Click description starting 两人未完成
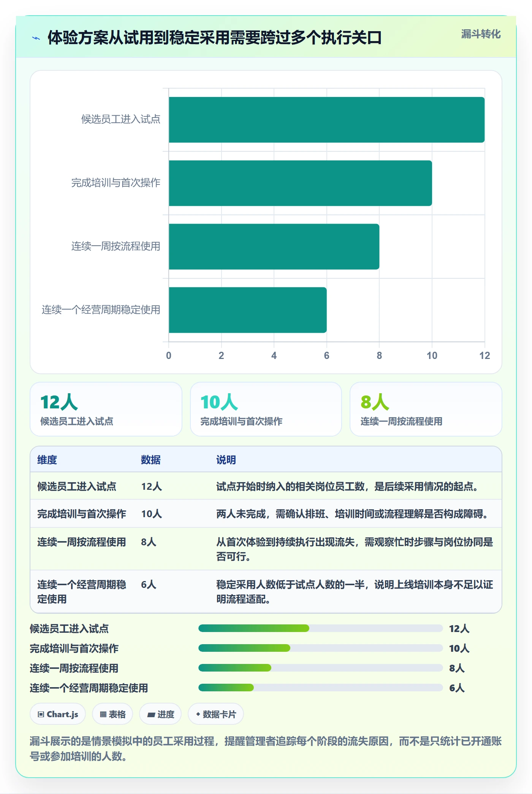The image size is (532, 794). (353, 514)
